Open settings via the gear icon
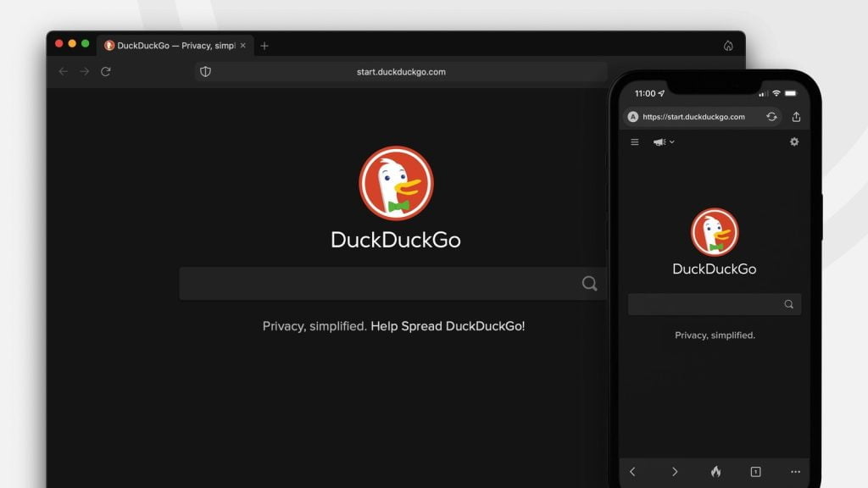868x488 pixels. (x=793, y=141)
